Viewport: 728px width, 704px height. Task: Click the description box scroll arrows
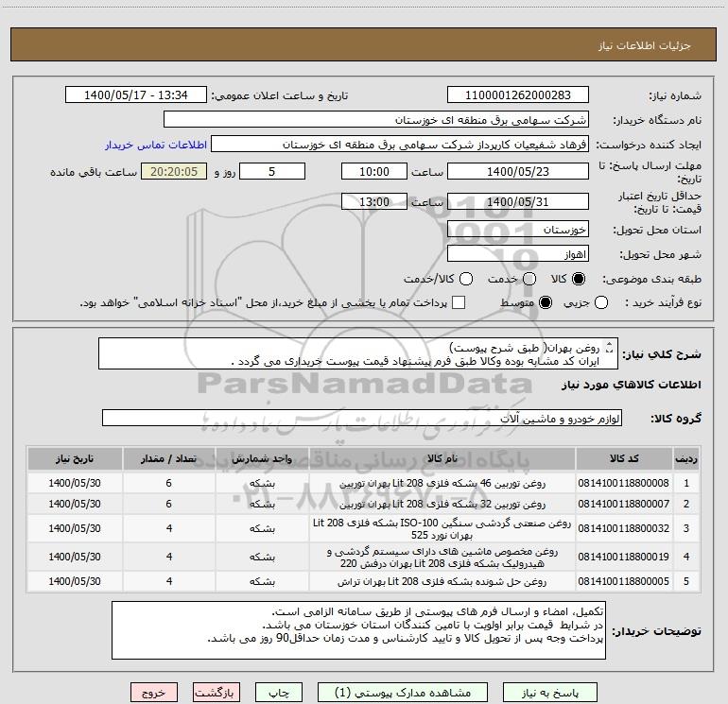(x=610, y=348)
